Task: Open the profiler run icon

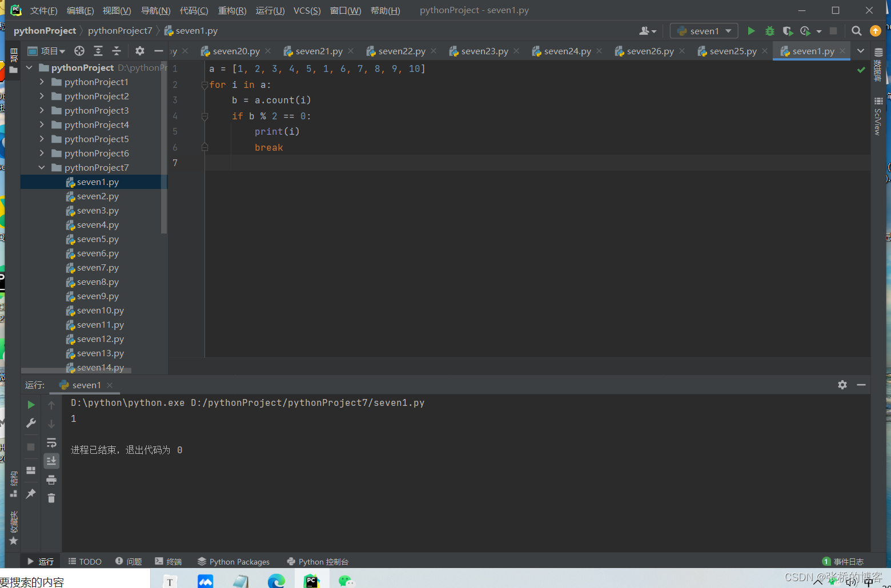Action: click(x=805, y=31)
